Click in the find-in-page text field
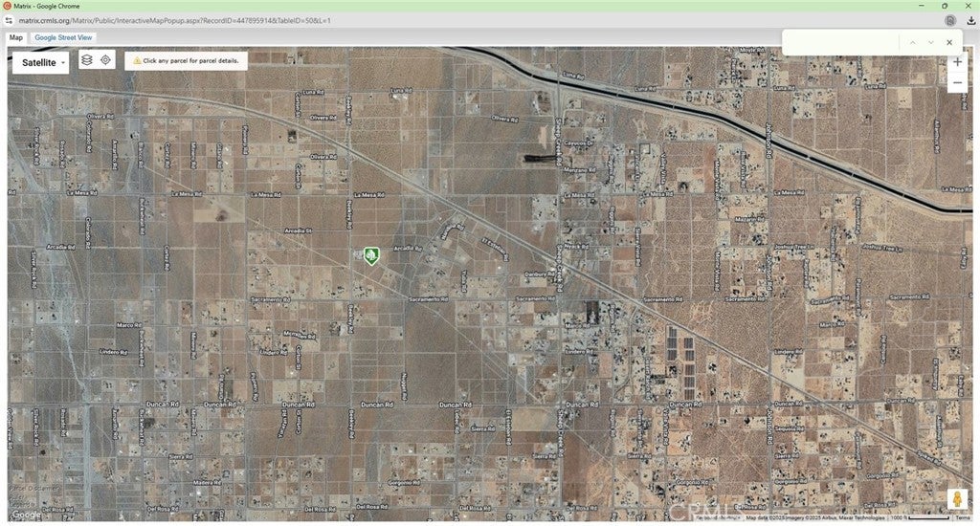 (840, 43)
